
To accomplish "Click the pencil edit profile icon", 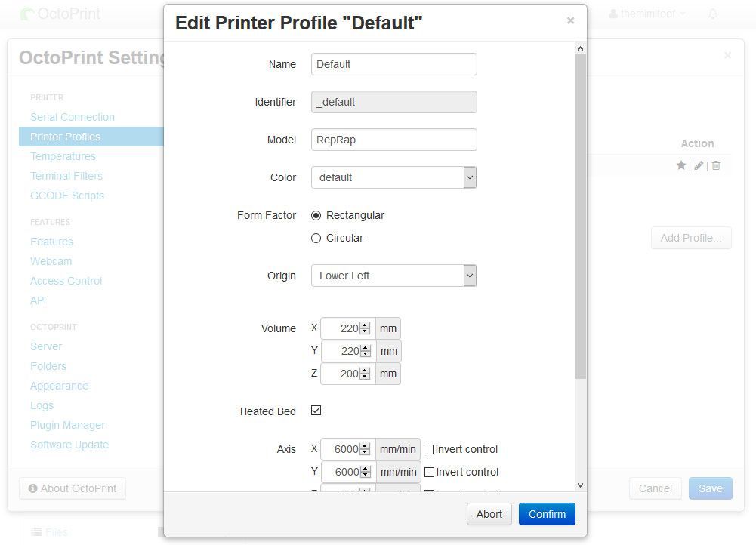I will click(x=699, y=165).
